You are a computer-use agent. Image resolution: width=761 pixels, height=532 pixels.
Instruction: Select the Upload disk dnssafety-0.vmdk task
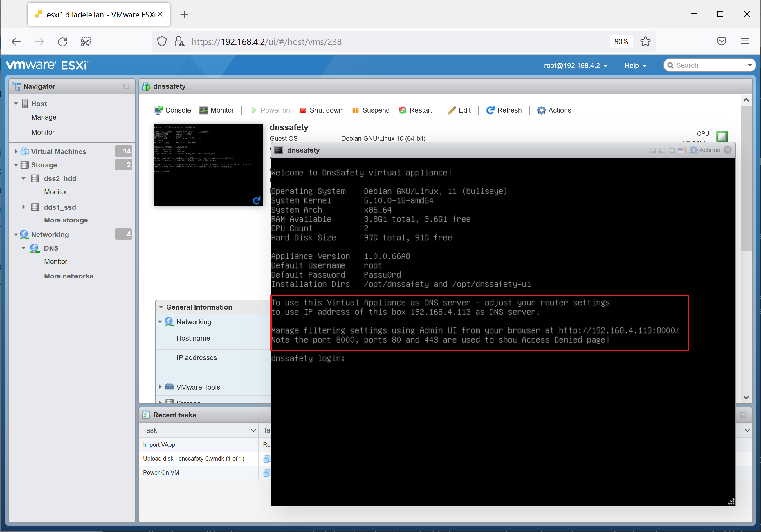198,459
